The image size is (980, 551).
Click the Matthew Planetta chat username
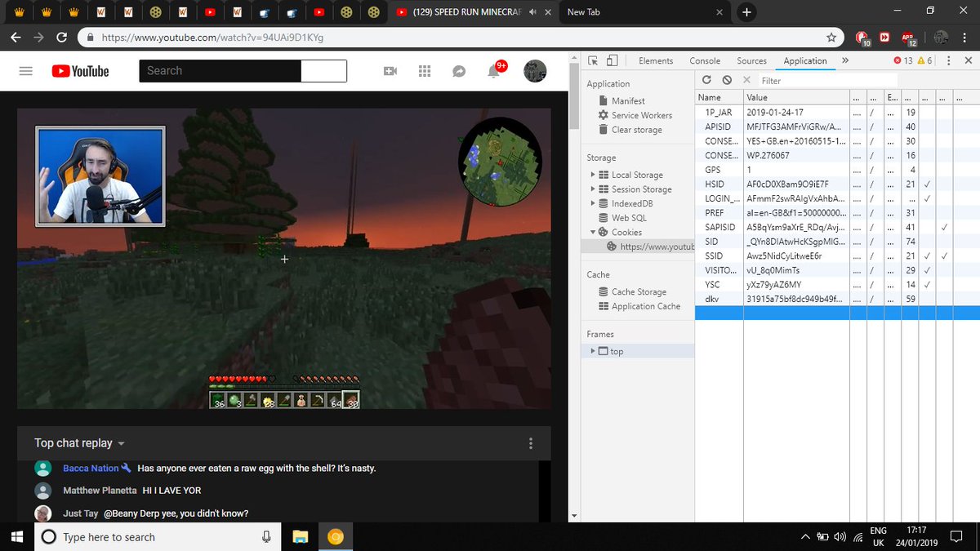pos(100,491)
